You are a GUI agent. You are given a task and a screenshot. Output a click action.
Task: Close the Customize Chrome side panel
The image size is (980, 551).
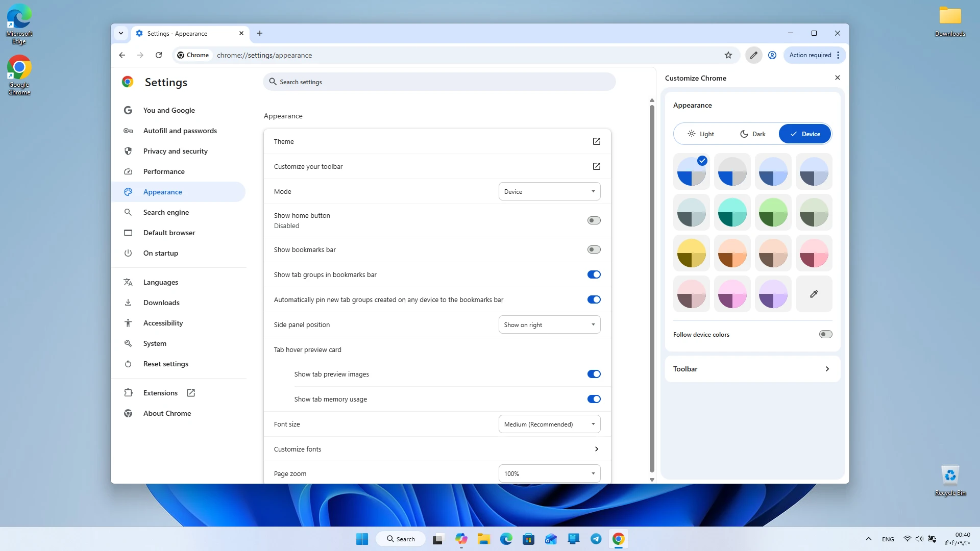(837, 78)
